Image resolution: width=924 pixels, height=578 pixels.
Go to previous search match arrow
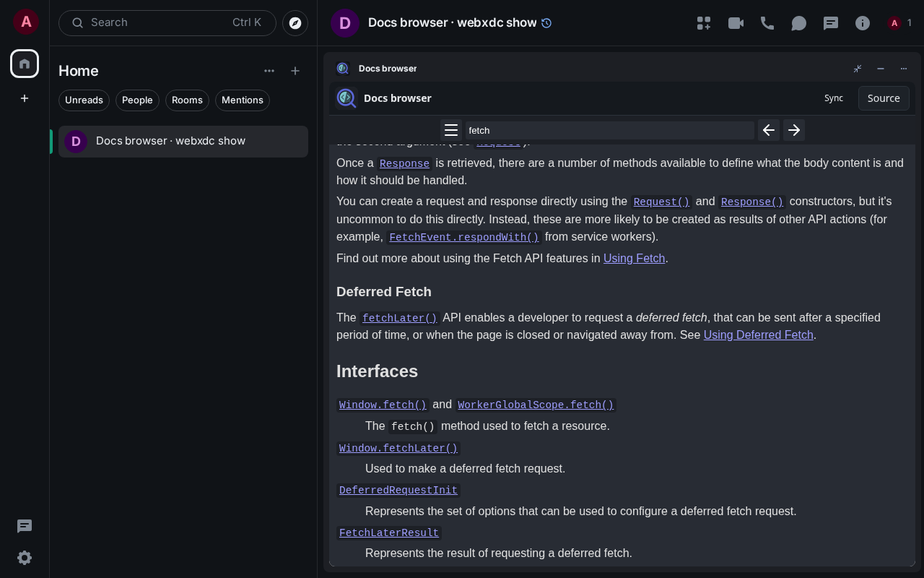[x=769, y=130]
